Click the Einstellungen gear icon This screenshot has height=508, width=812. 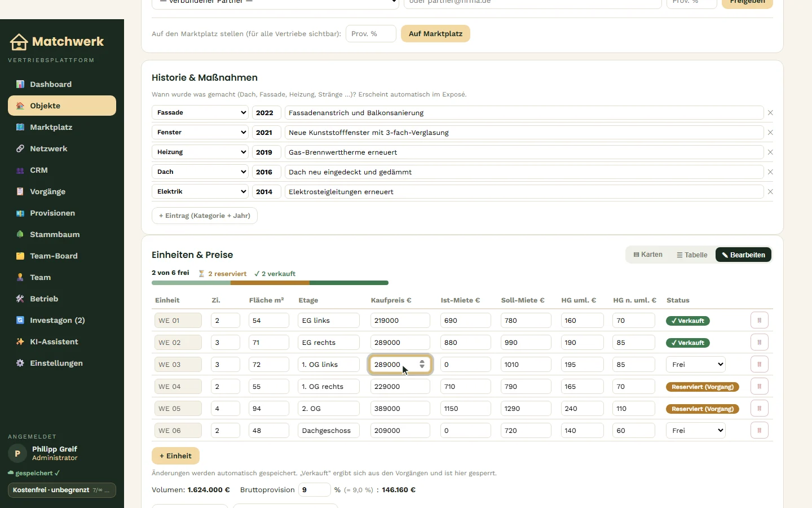[20, 363]
